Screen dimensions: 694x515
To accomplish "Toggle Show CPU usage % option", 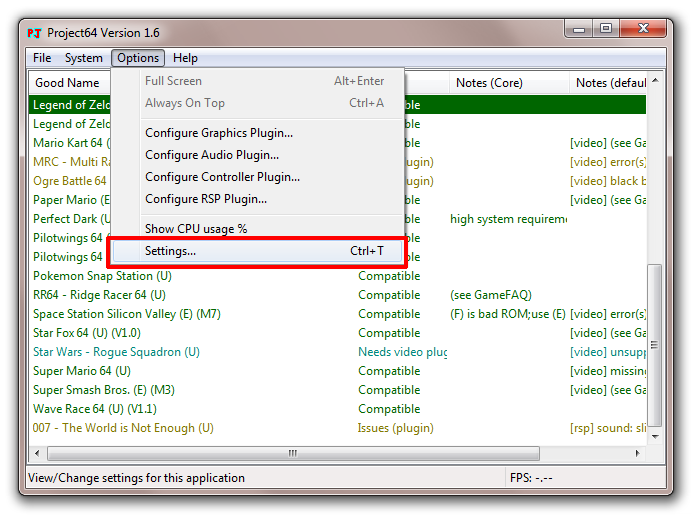I will (x=258, y=229).
